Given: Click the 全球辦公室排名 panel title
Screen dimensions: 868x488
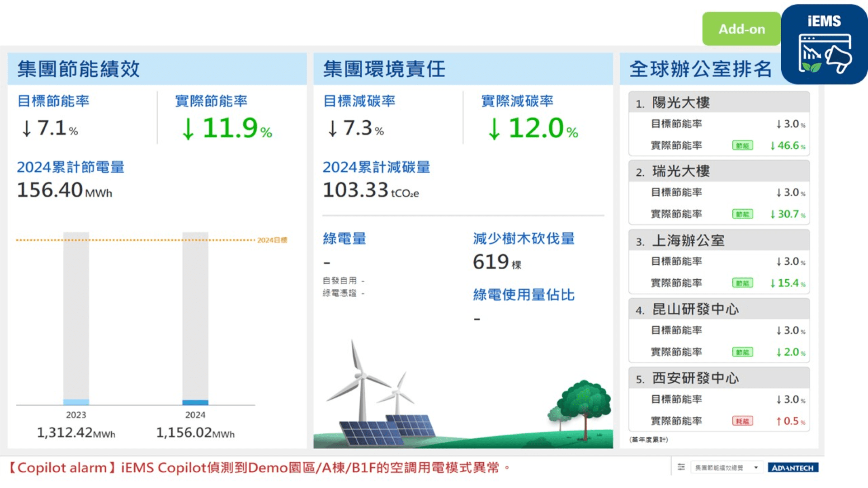Looking at the screenshot, I should [701, 69].
